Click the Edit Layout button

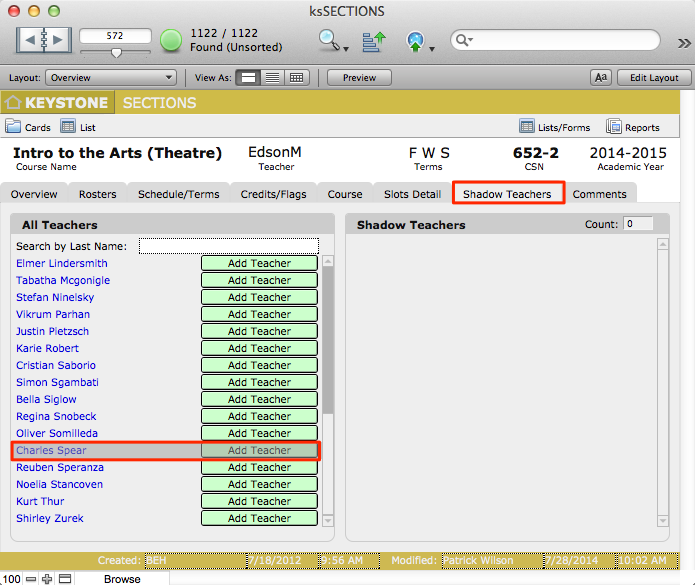[x=654, y=78]
